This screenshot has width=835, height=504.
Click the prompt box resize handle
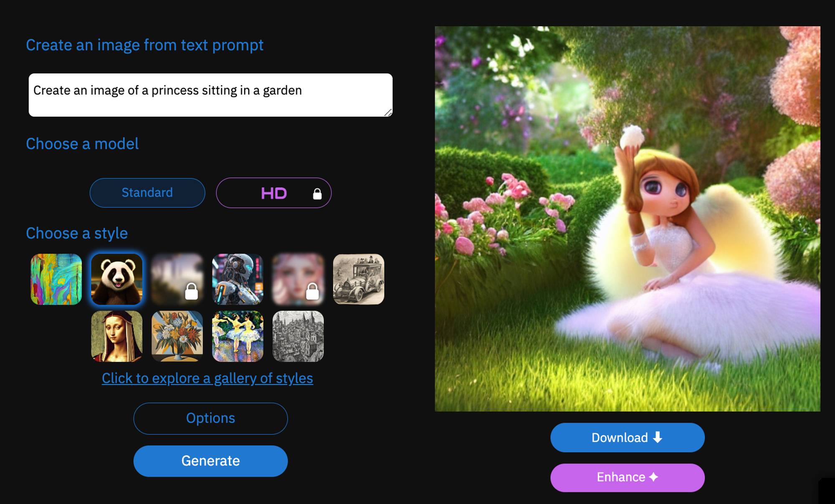(x=388, y=112)
